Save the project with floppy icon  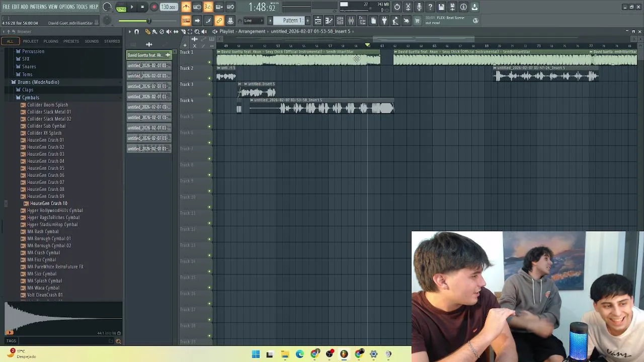point(441,7)
